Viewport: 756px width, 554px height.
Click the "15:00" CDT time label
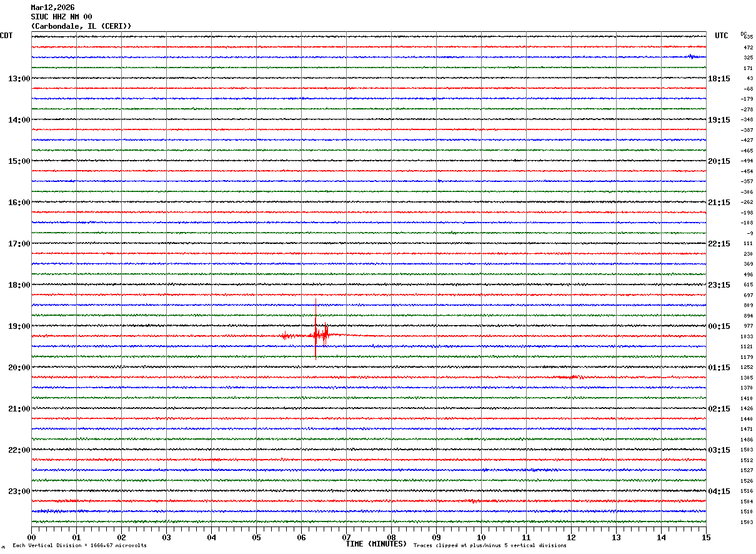pyautogui.click(x=19, y=161)
